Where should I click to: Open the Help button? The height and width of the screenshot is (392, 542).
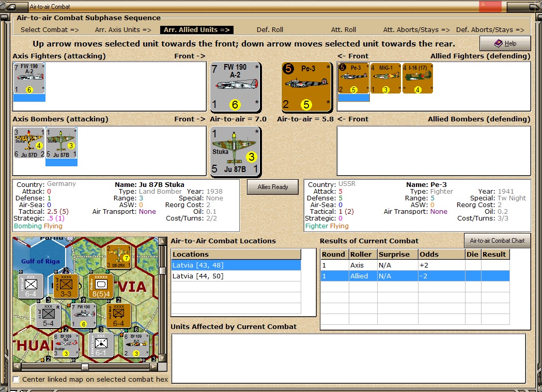pos(505,43)
